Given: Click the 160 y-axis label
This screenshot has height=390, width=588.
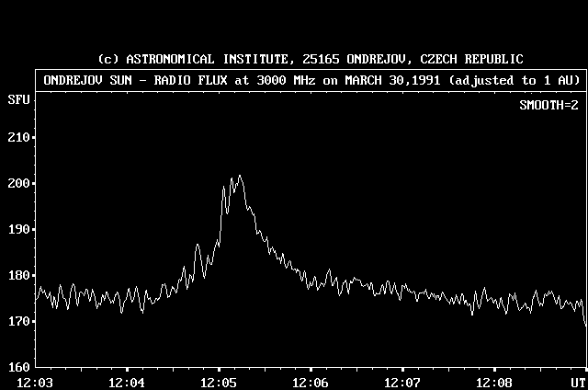Looking at the screenshot, I should (x=17, y=367).
